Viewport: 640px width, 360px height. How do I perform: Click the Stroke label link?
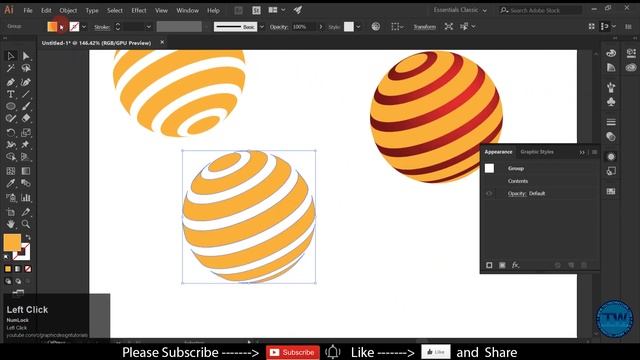coord(102,27)
